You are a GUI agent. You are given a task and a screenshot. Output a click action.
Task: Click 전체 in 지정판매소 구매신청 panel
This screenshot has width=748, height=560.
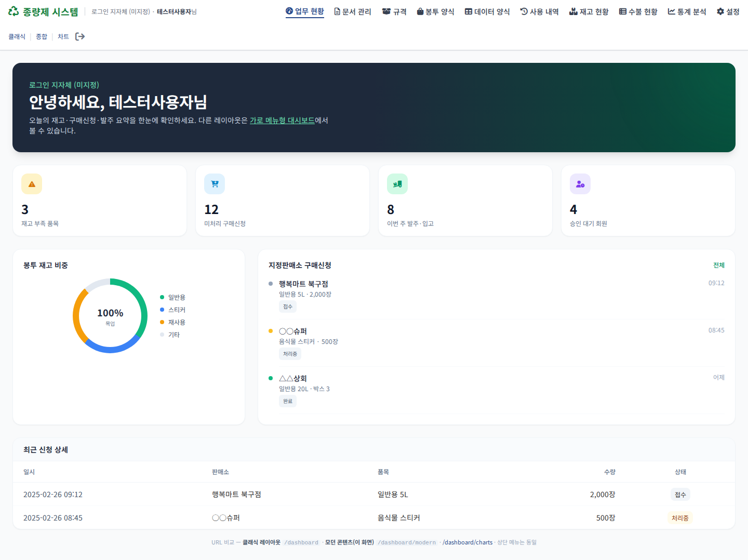coord(719,265)
